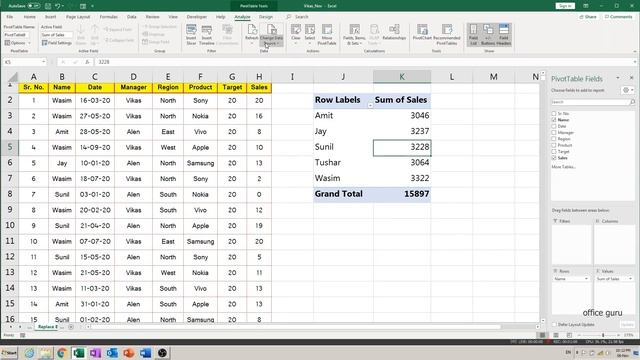Open PivotTable Options dropdown
The width and height of the screenshot is (640, 360).
tap(18, 43)
